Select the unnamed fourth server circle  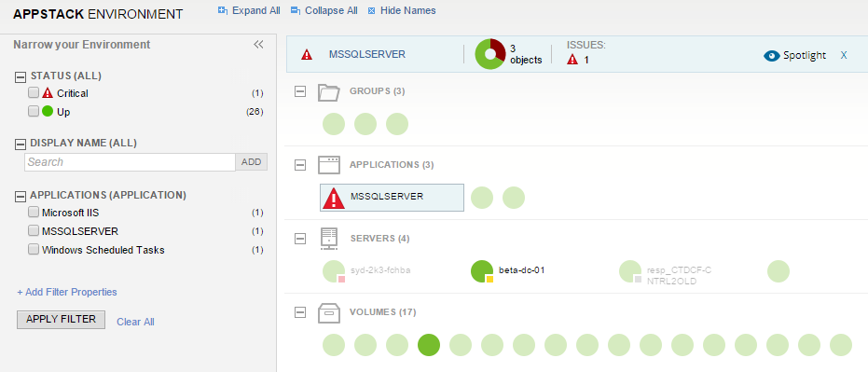(x=778, y=271)
